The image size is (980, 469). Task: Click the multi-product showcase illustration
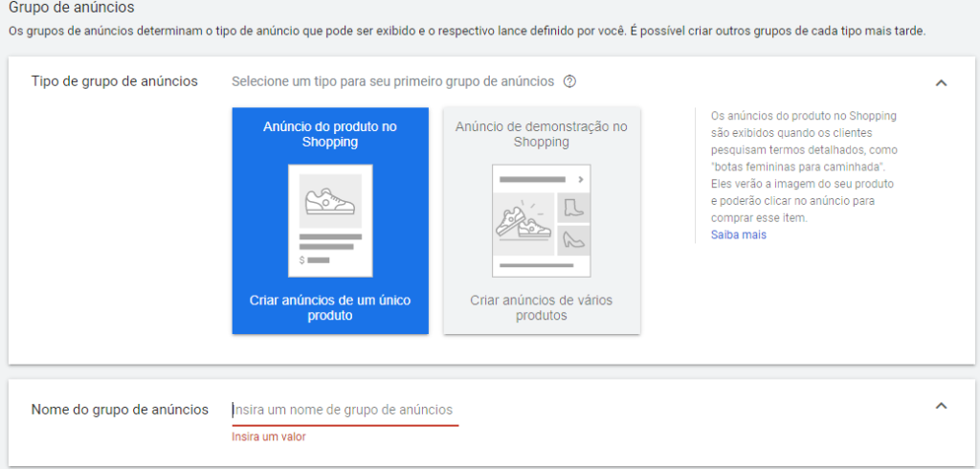click(x=542, y=220)
